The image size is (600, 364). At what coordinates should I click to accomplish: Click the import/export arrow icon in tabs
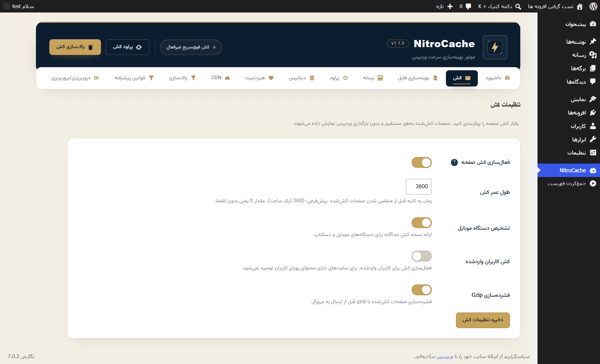click(97, 78)
